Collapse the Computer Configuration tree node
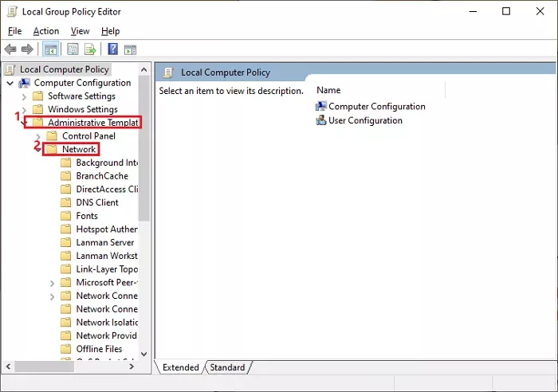The height and width of the screenshot is (392, 558). click(10, 83)
